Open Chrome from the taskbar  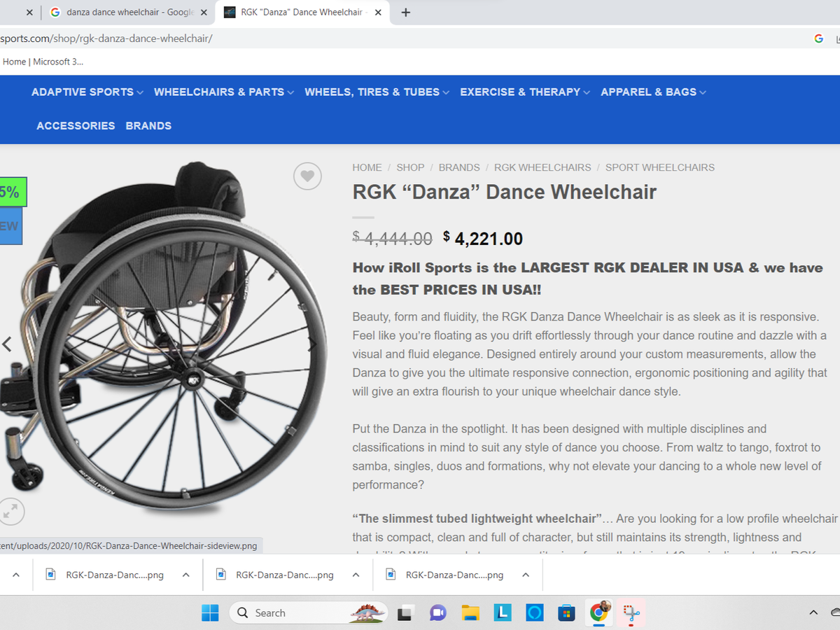click(x=599, y=612)
